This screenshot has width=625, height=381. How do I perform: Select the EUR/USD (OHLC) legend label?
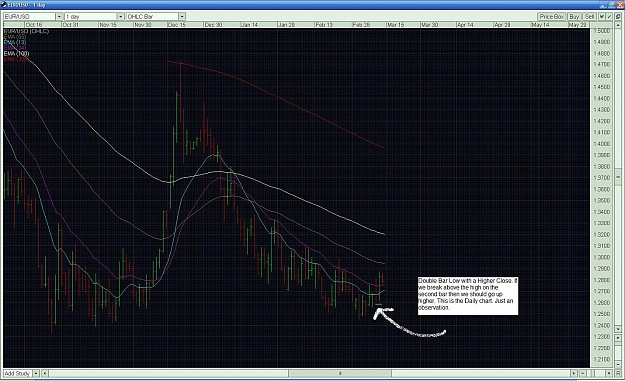tap(26, 31)
